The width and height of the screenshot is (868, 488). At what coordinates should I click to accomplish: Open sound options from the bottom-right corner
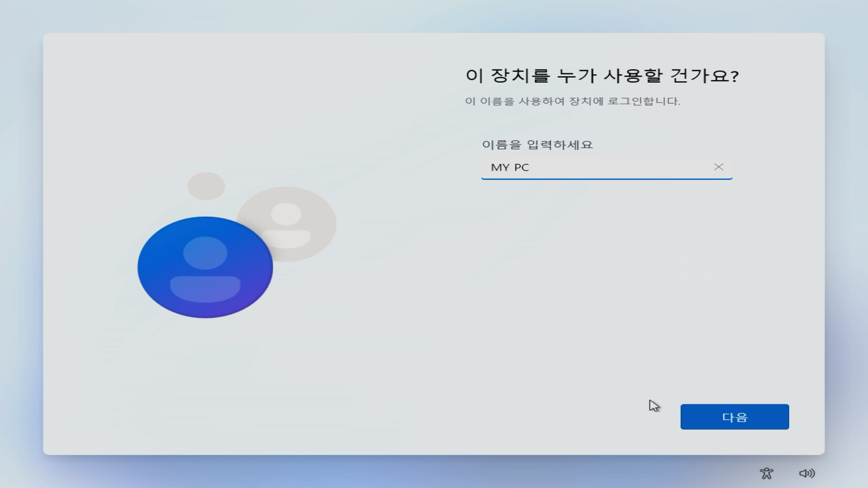pyautogui.click(x=807, y=474)
